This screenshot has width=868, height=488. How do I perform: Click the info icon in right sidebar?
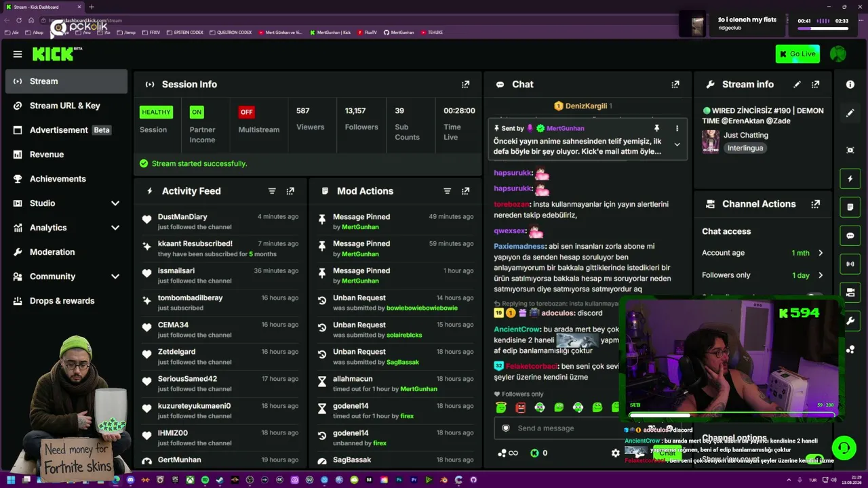click(x=850, y=84)
